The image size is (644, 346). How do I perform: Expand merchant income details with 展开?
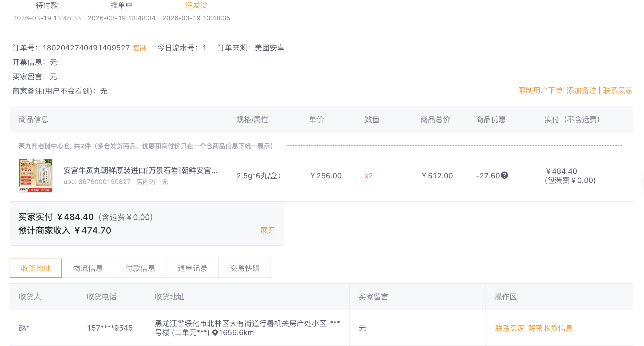pos(268,230)
